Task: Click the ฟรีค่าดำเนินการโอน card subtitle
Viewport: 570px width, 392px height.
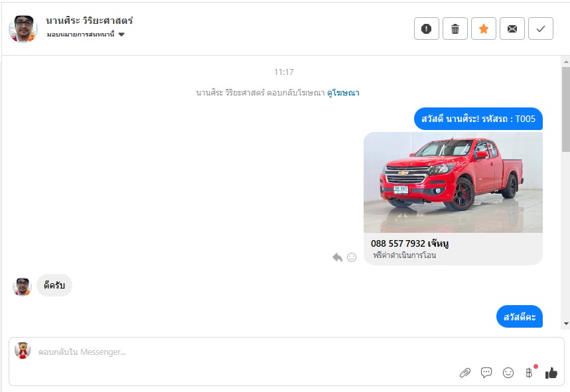Action: tap(404, 255)
